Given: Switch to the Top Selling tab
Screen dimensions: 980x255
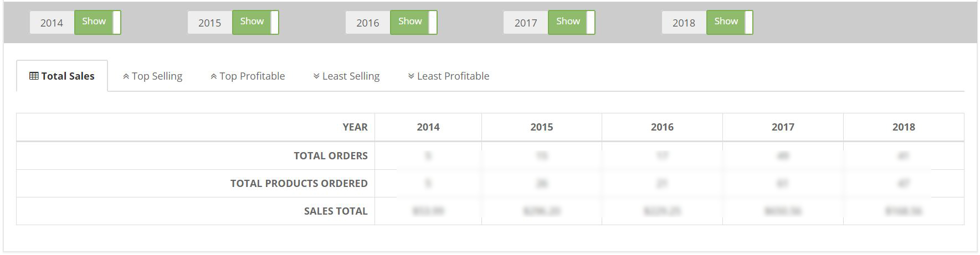Looking at the screenshot, I should (152, 76).
